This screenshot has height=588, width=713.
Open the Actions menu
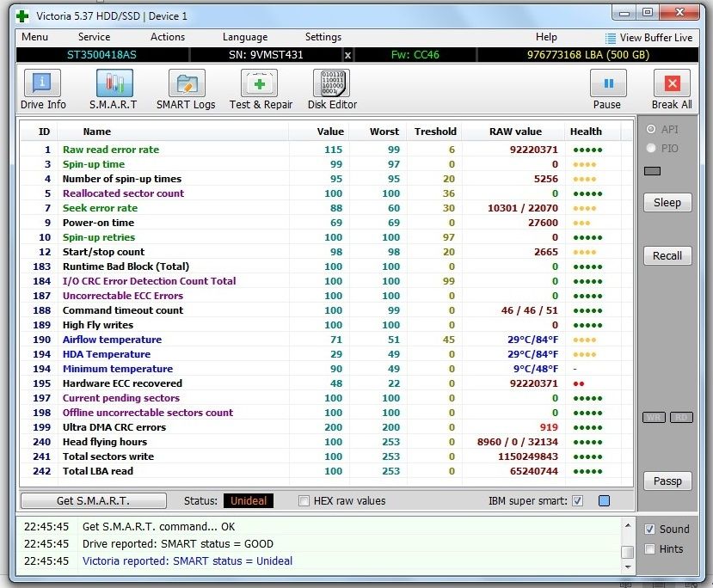click(x=168, y=37)
